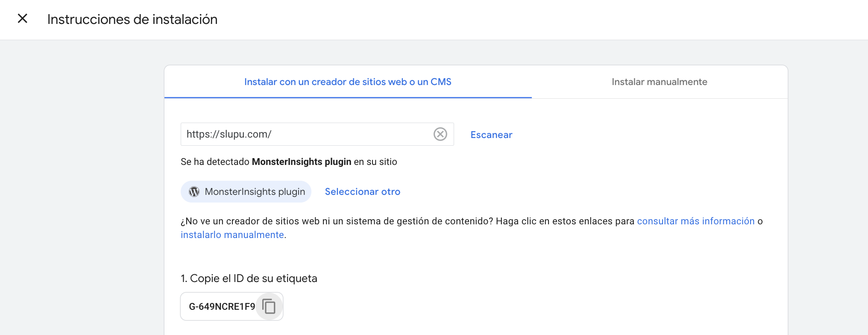Screen dimensions: 868x335
Task: Click the Se ha detectado MonsterInsights plugin message
Action: [289, 162]
